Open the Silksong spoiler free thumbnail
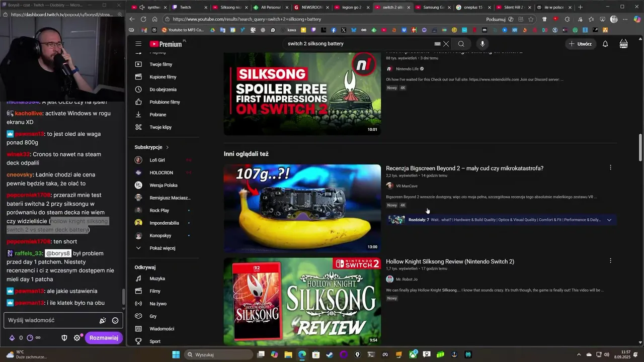 pyautogui.click(x=302, y=94)
